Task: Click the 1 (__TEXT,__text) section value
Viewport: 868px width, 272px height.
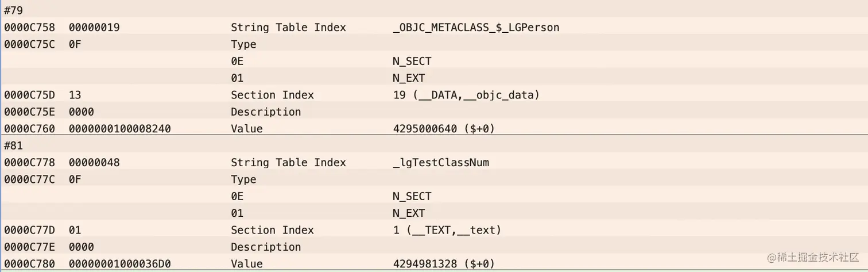Action: 447,230
